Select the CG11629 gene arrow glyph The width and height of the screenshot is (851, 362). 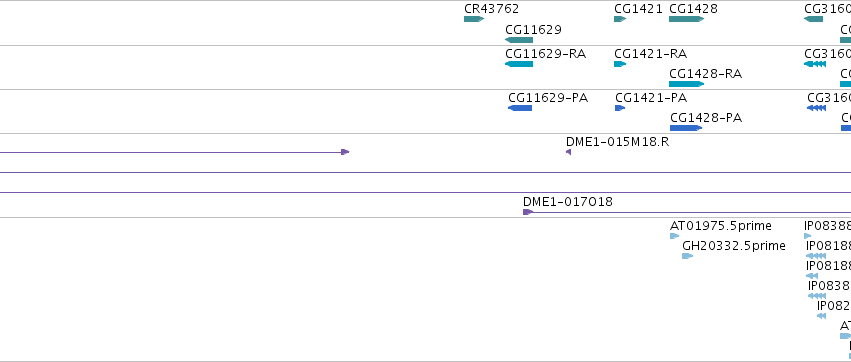click(x=519, y=40)
